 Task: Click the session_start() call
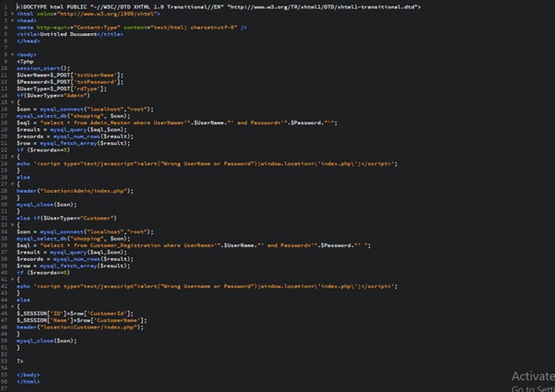pos(43,68)
